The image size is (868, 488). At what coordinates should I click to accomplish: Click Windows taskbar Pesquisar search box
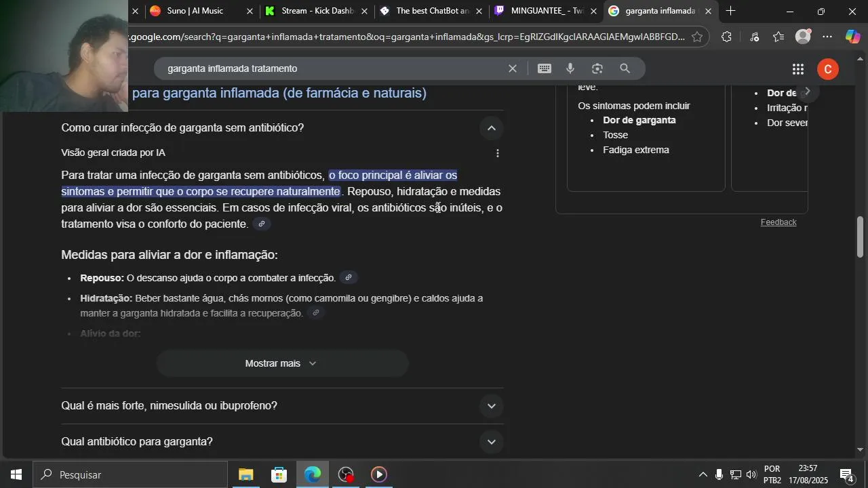click(x=130, y=474)
